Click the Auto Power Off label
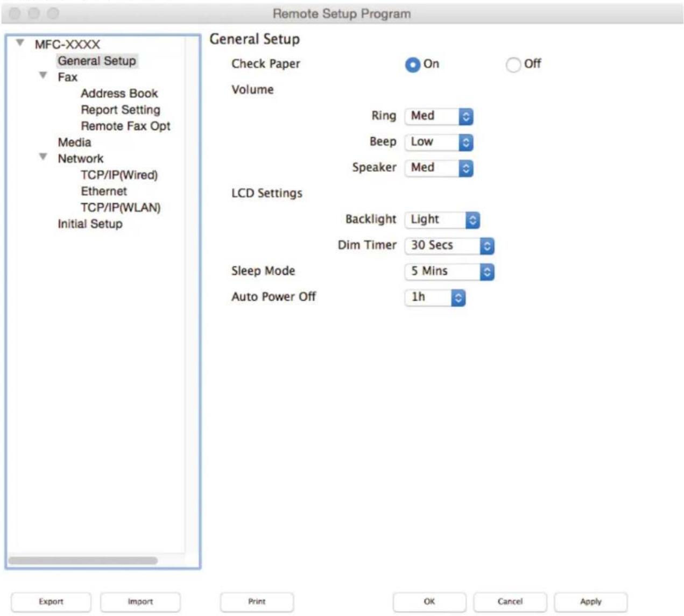Image resolution: width=684 pixels, height=616 pixels. (x=273, y=296)
